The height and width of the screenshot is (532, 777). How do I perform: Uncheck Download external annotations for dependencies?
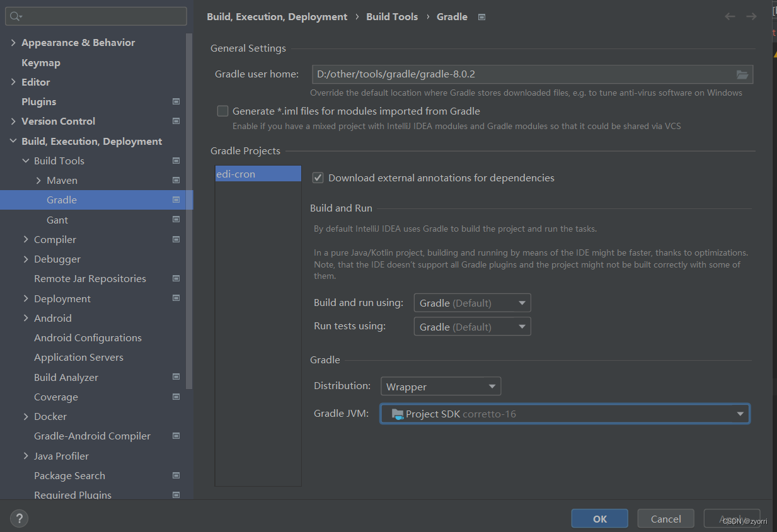tap(318, 178)
